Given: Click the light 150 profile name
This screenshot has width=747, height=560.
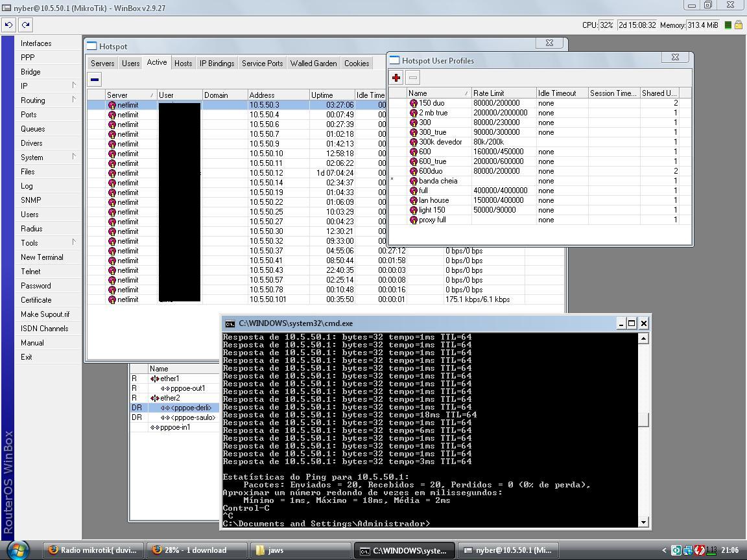Looking at the screenshot, I should click(432, 210).
